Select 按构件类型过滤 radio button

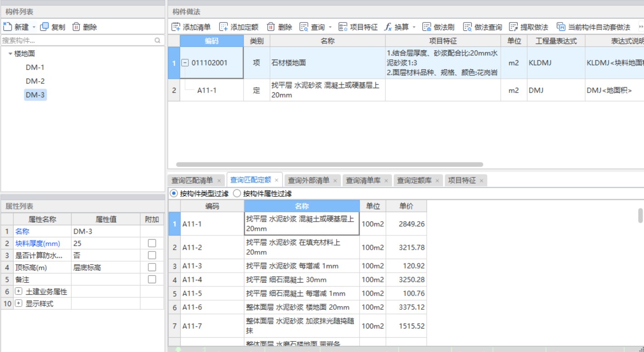pos(174,194)
